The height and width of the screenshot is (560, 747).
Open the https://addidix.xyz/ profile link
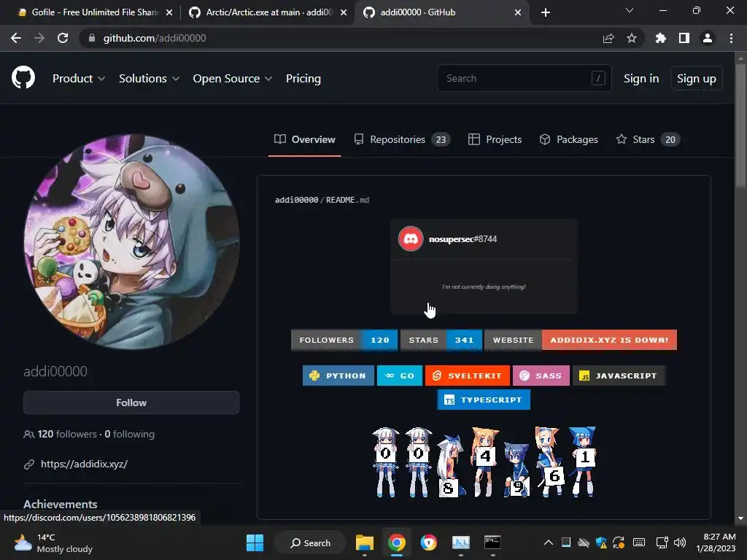click(x=84, y=464)
